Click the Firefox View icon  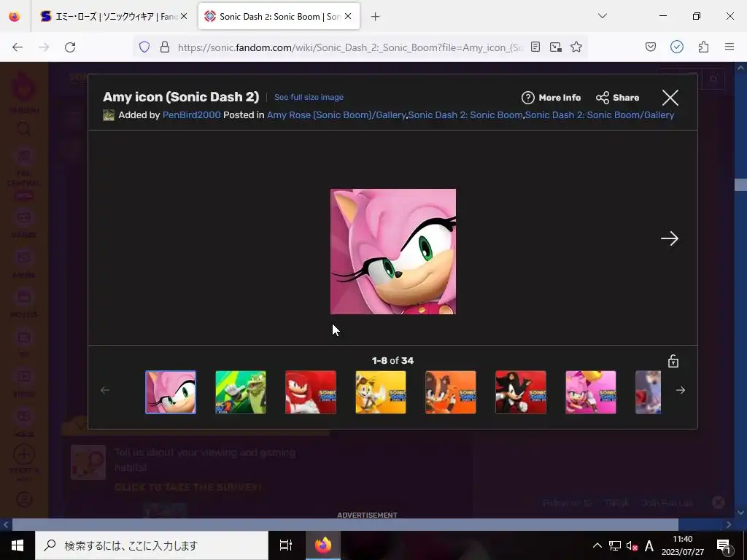(15, 16)
